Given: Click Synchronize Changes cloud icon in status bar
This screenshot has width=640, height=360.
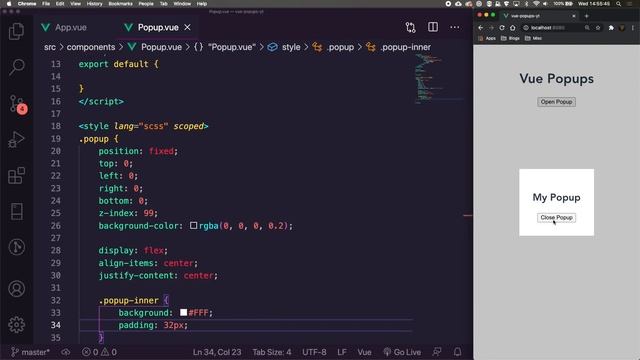Looking at the screenshot, I should [x=66, y=352].
